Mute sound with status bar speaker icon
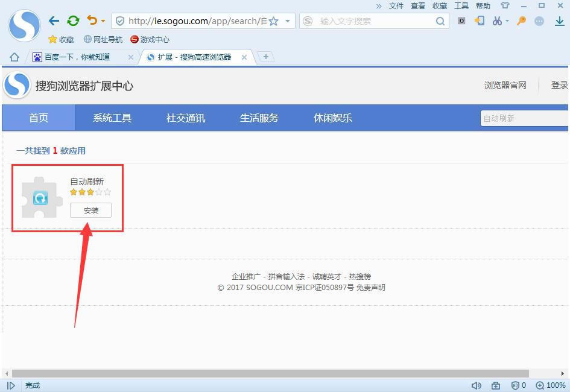Viewport: 570px width, 392px height. point(477,385)
